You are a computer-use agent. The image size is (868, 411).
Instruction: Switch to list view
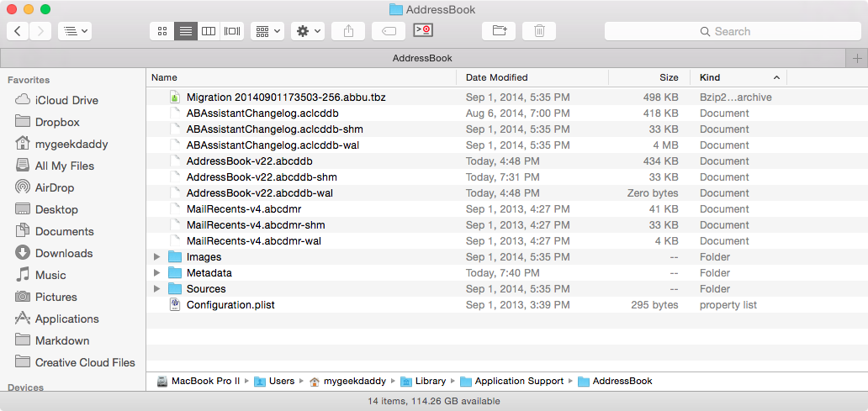pyautogui.click(x=186, y=31)
